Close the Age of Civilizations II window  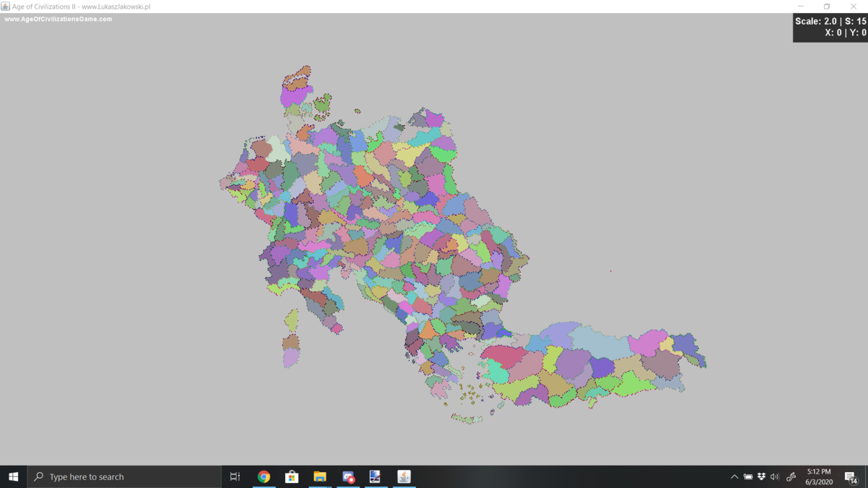coord(854,7)
